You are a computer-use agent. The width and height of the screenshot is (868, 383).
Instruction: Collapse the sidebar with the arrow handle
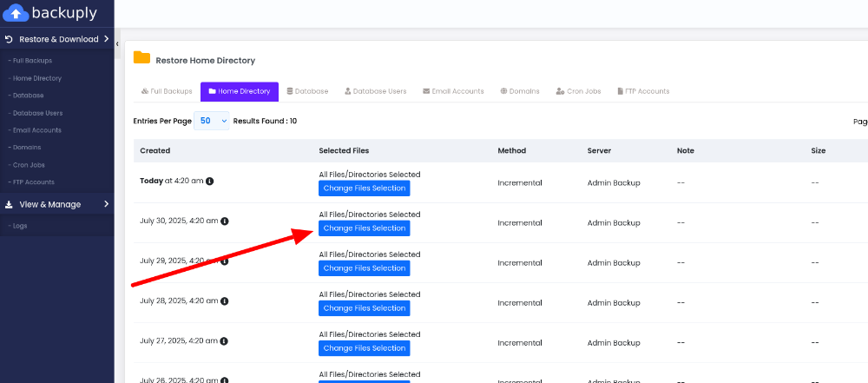pyautogui.click(x=117, y=43)
